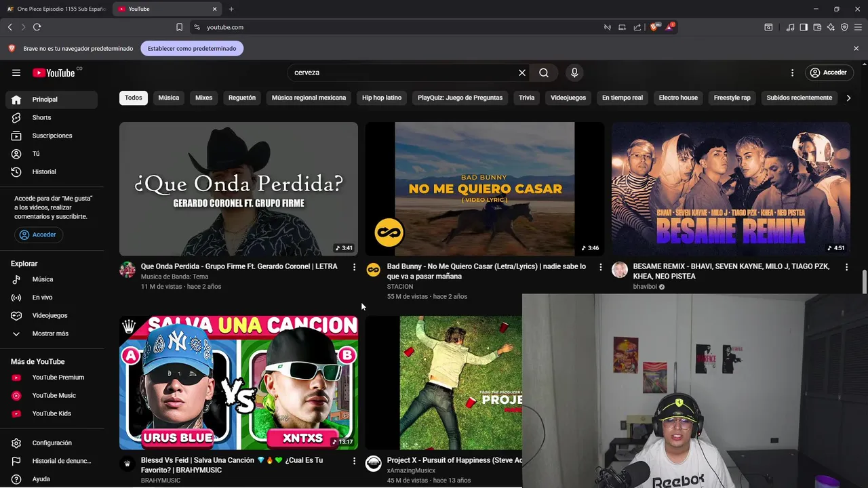The width and height of the screenshot is (868, 488).
Task: Dismiss the Brave default browser banner
Action: (856, 49)
